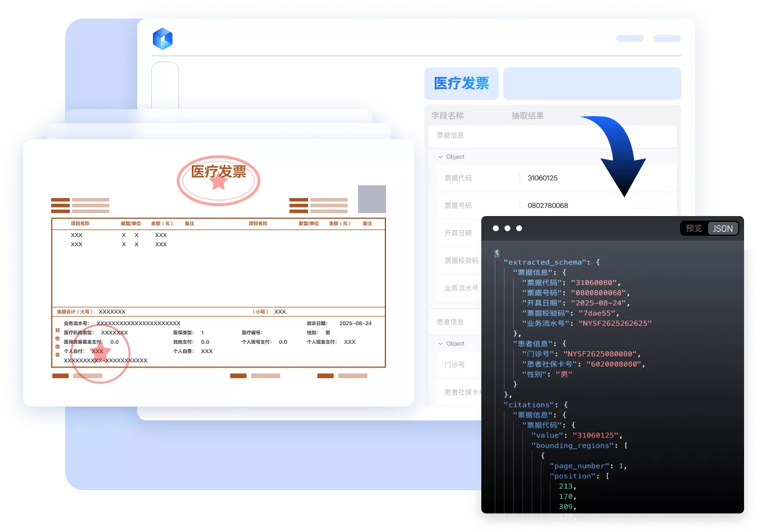The height and width of the screenshot is (532, 758).
Task: Switch to 预览 view in code panel
Action: pyautogui.click(x=694, y=228)
